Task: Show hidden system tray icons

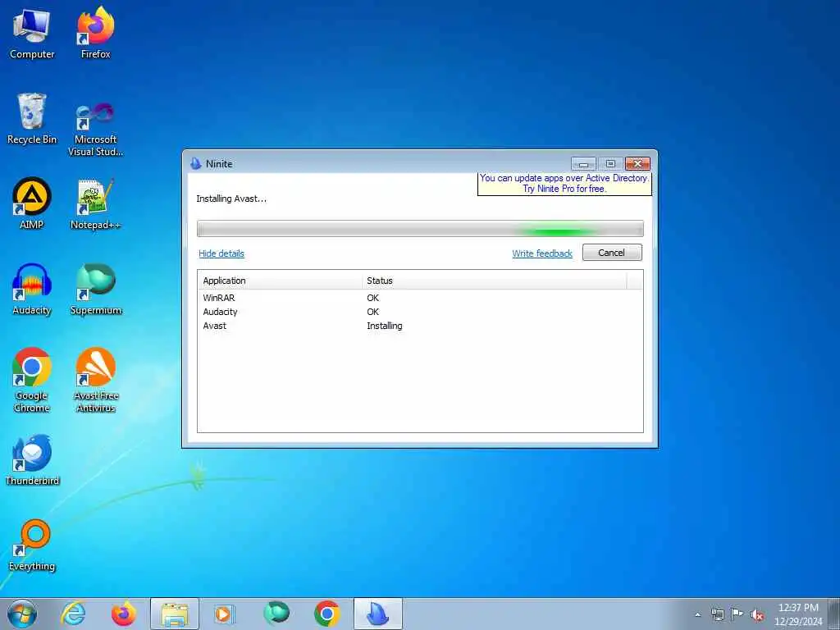Action: [697, 614]
